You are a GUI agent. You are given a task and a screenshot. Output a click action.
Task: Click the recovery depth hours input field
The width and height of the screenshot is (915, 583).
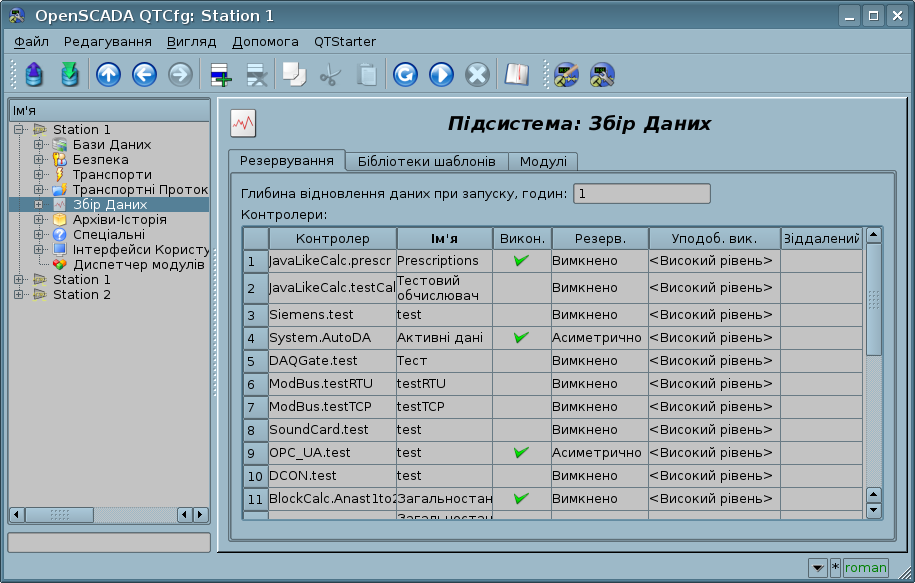point(641,194)
